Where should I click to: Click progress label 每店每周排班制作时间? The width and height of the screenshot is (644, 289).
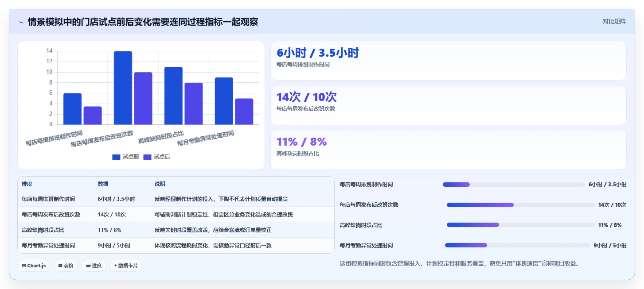[x=366, y=185]
